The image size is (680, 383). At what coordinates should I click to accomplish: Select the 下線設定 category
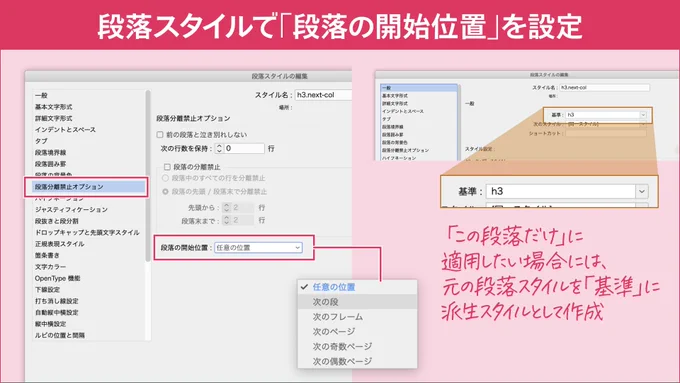[x=47, y=289]
